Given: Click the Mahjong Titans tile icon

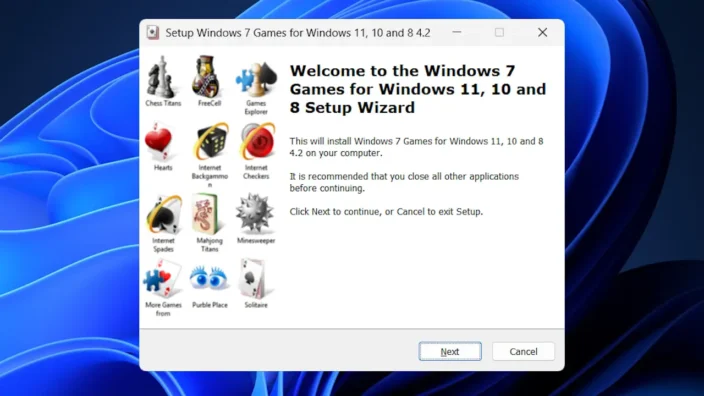Looking at the screenshot, I should click(x=206, y=214).
